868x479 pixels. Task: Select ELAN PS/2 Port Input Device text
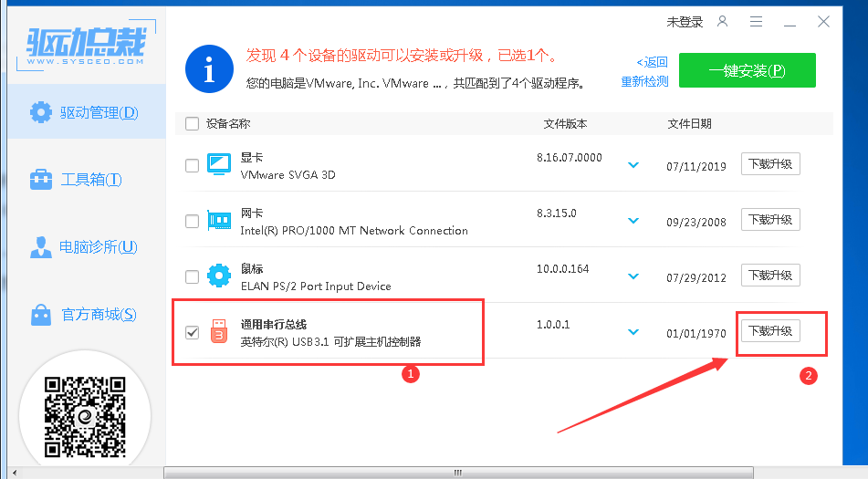click(316, 286)
